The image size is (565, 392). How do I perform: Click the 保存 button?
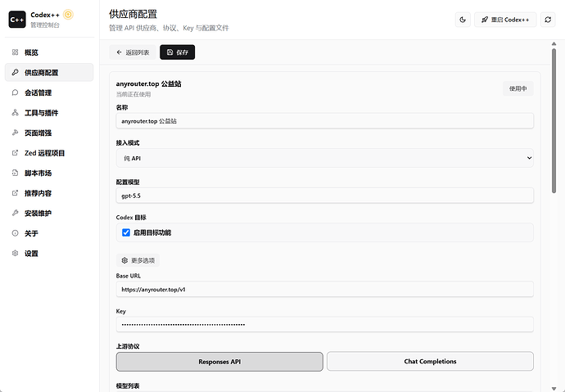[178, 52]
